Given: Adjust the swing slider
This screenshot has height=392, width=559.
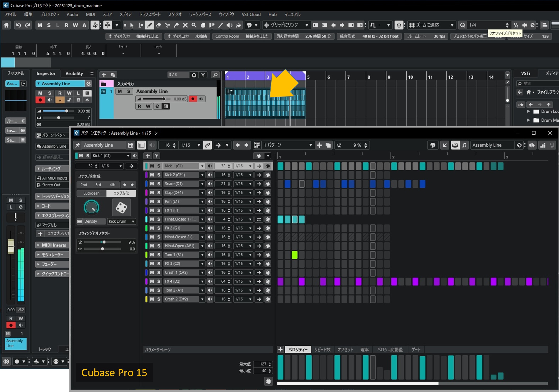Looking at the screenshot, I should [104, 242].
